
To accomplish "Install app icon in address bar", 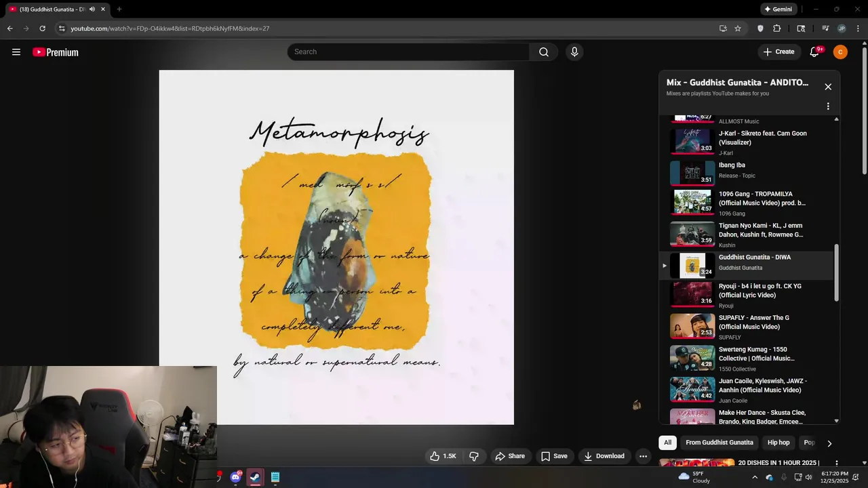I will click(723, 28).
